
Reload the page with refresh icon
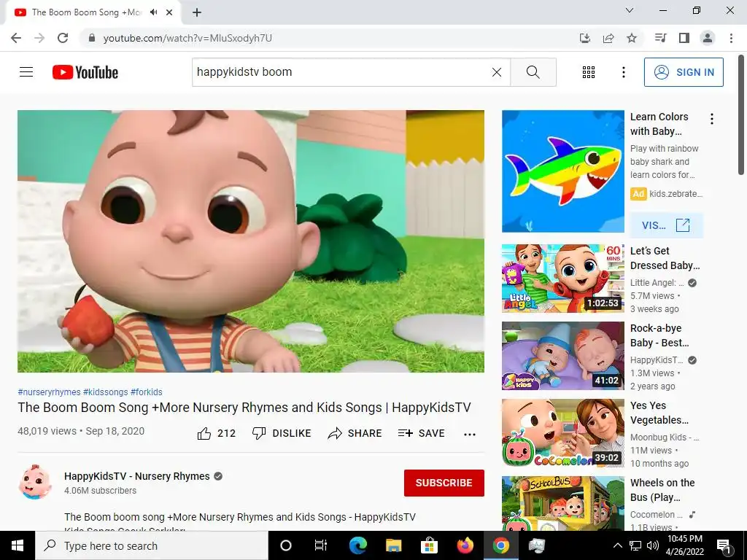63,38
